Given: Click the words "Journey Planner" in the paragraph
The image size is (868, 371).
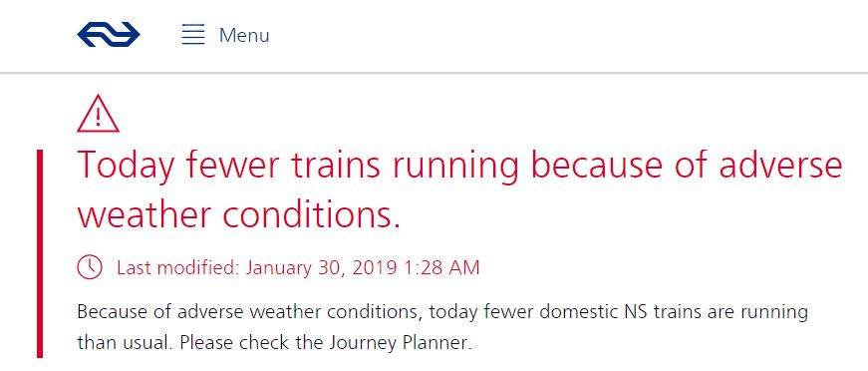Looking at the screenshot, I should coord(398,342).
